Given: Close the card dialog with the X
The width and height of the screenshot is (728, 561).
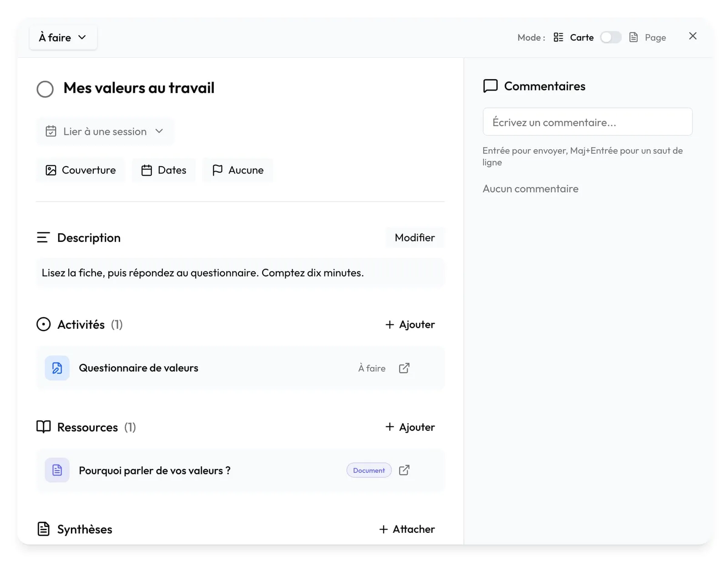Looking at the screenshot, I should click(x=693, y=36).
